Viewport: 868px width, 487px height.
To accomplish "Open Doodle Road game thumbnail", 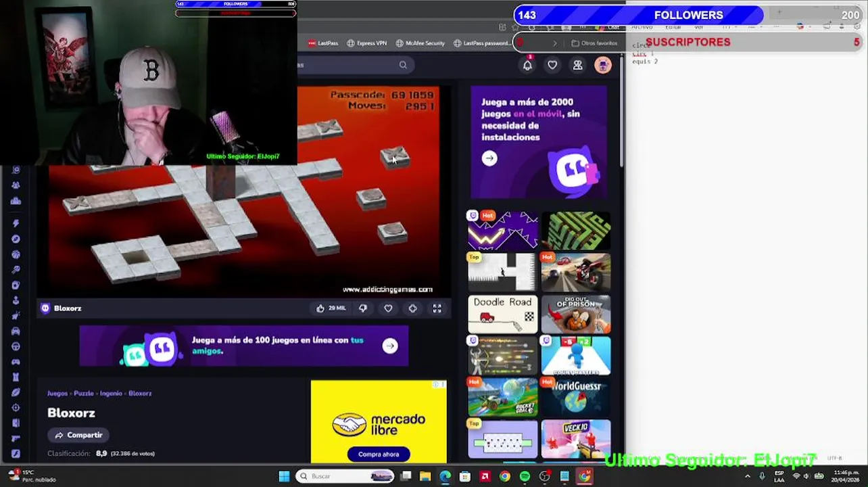I will click(x=502, y=314).
